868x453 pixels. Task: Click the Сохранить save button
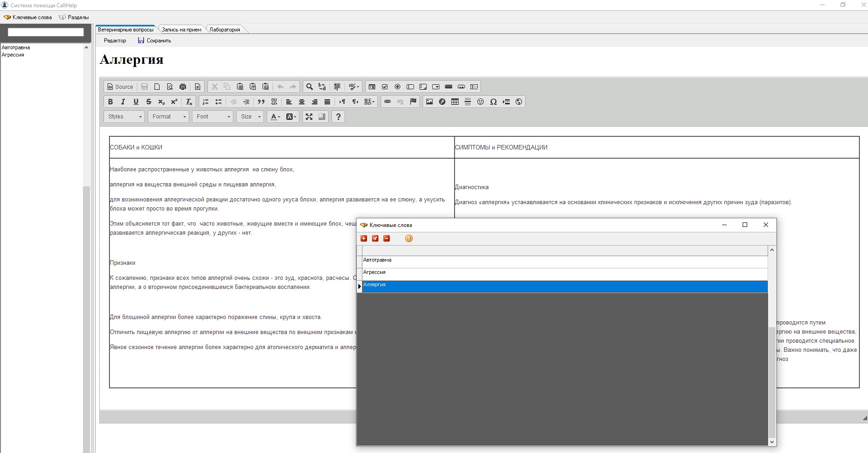click(155, 41)
